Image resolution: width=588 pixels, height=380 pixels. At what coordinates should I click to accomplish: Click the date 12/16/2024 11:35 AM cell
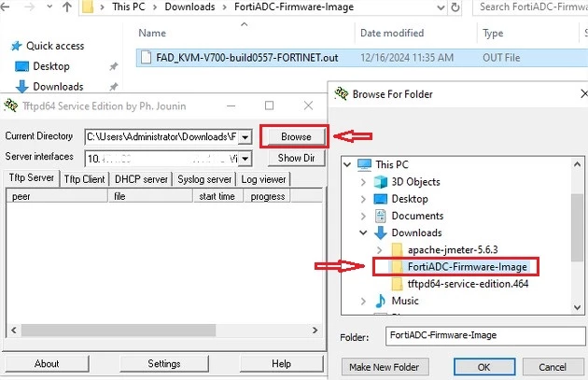pyautogui.click(x=407, y=58)
